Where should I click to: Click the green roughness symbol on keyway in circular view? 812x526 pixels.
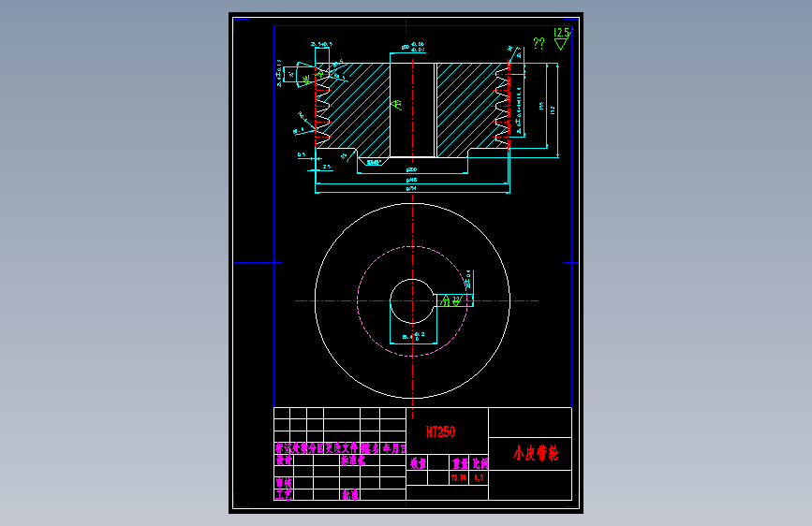(x=451, y=300)
